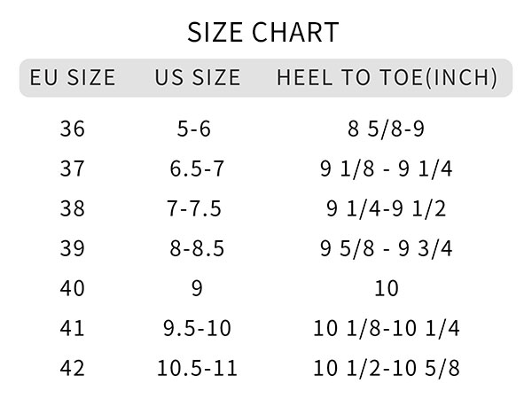Select EU size 42 cell
This screenshot has height=399, width=532.
(x=73, y=368)
